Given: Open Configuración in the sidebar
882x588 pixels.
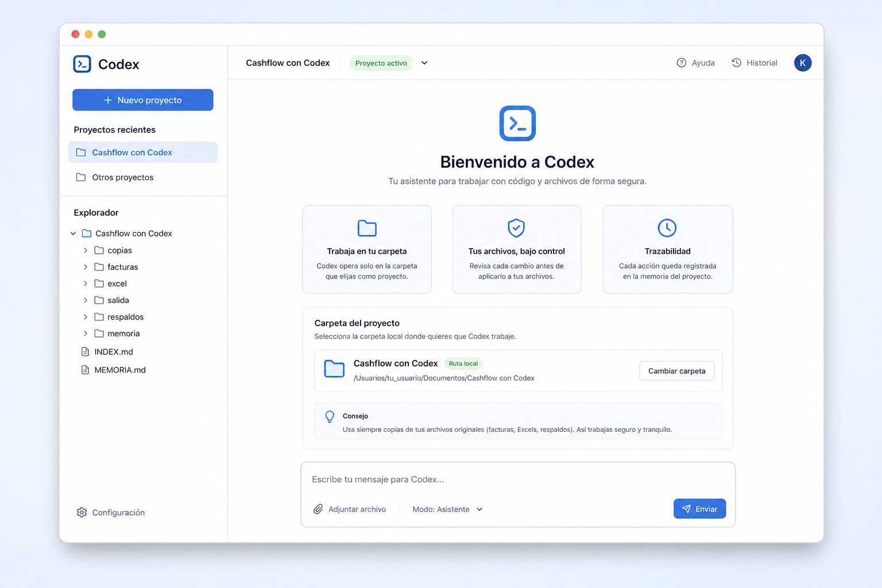Looking at the screenshot, I should (111, 512).
